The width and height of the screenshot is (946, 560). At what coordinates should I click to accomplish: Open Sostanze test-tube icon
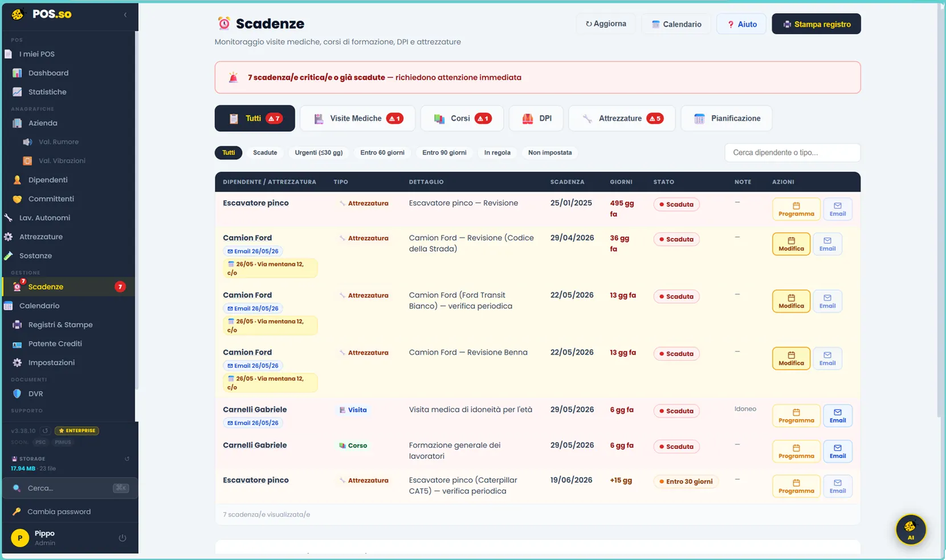coord(8,256)
